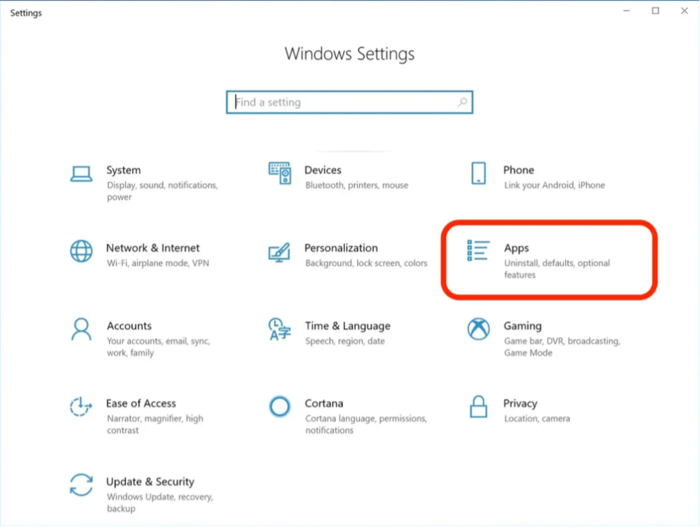Click the System laptop icon
700x529 pixels.
(81, 174)
